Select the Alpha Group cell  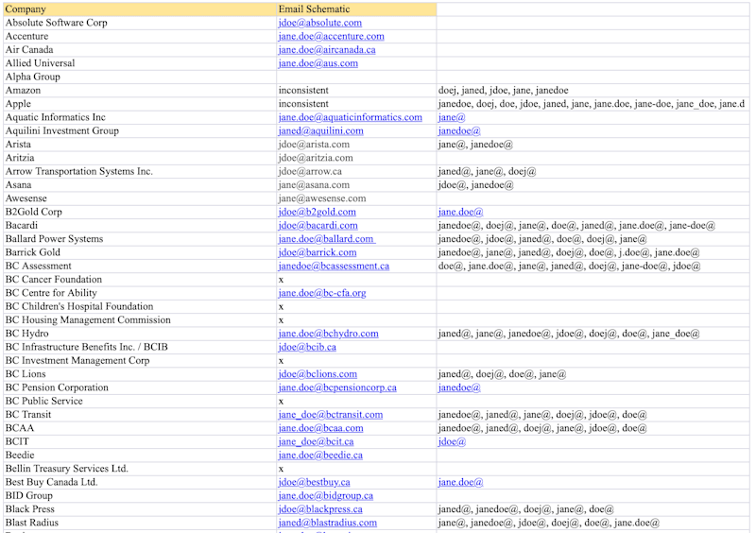click(140, 77)
